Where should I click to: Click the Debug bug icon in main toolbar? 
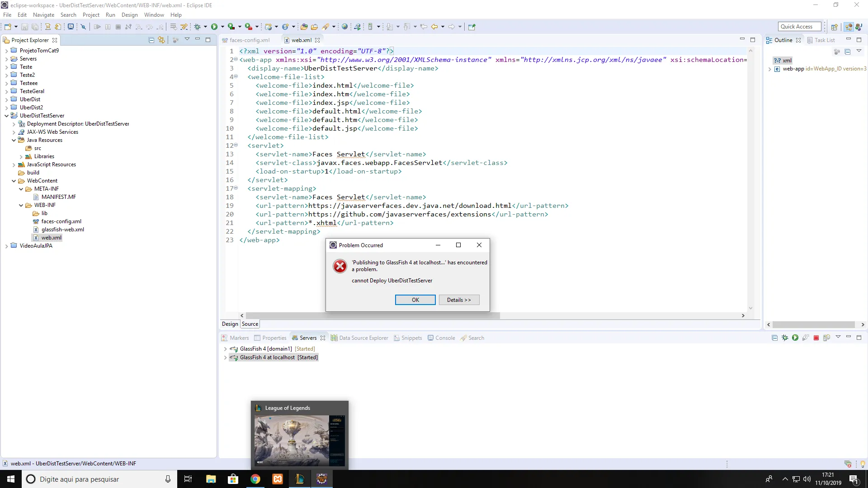coord(197,27)
